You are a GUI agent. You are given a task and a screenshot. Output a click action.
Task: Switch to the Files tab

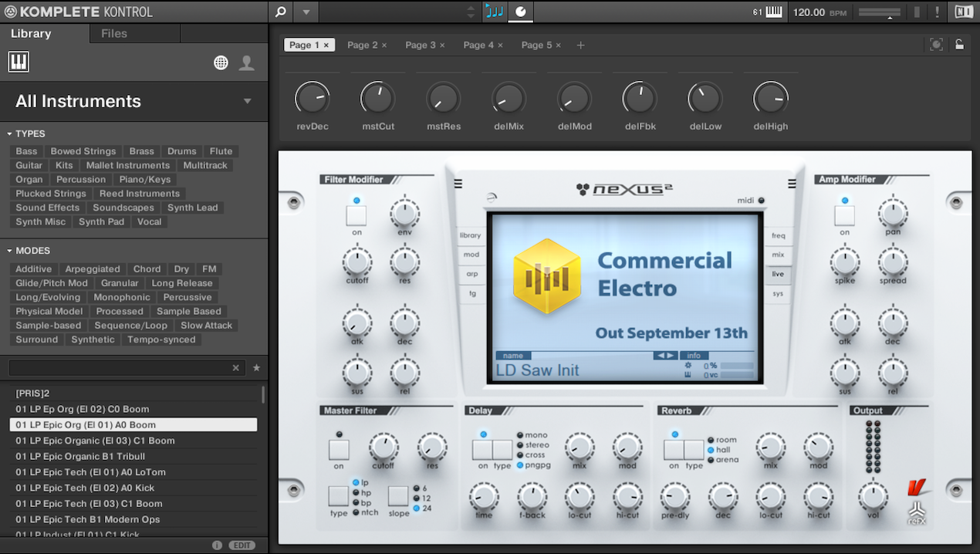(114, 33)
